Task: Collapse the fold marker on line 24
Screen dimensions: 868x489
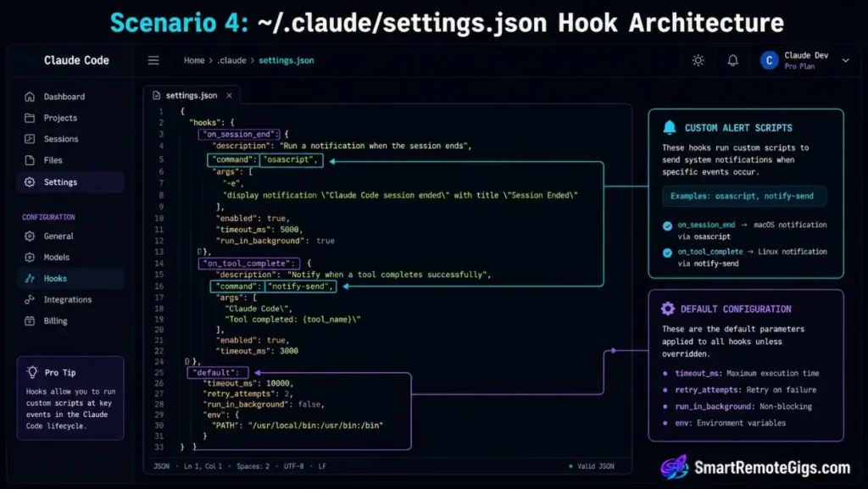Action: click(187, 361)
